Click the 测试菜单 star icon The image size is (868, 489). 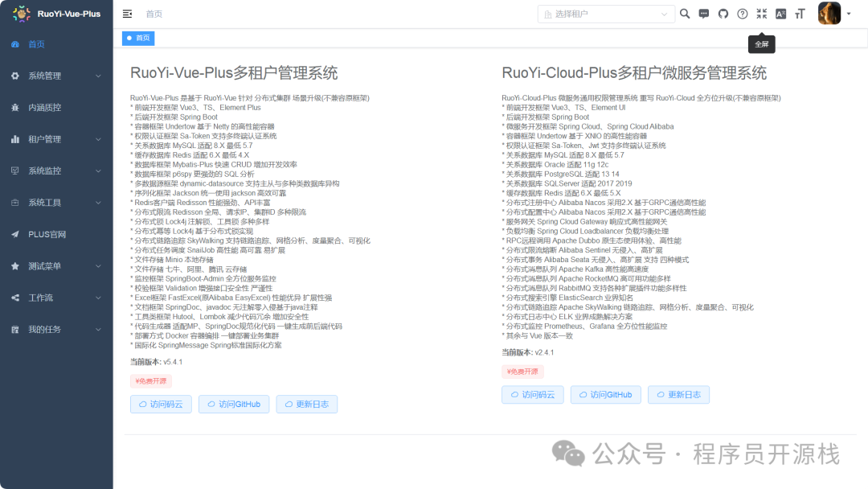click(15, 266)
